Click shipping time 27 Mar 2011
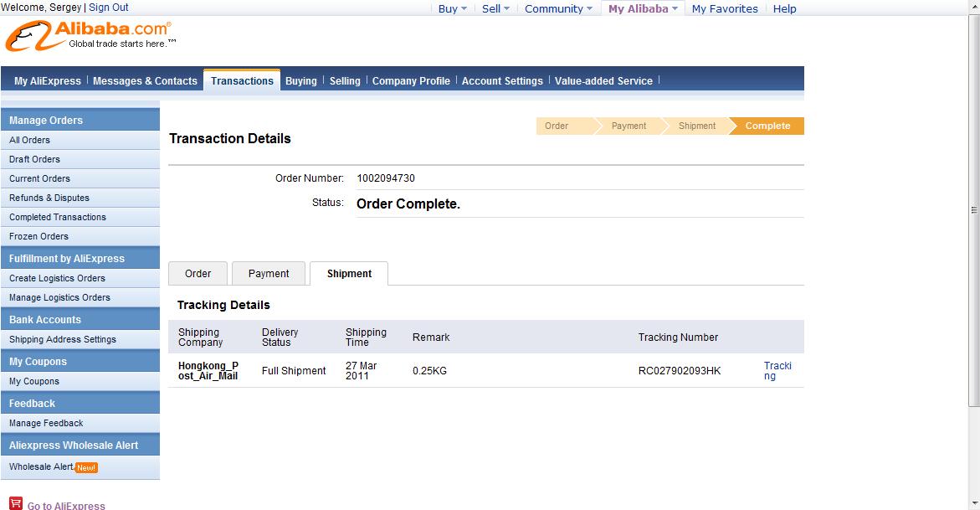 [x=362, y=370]
